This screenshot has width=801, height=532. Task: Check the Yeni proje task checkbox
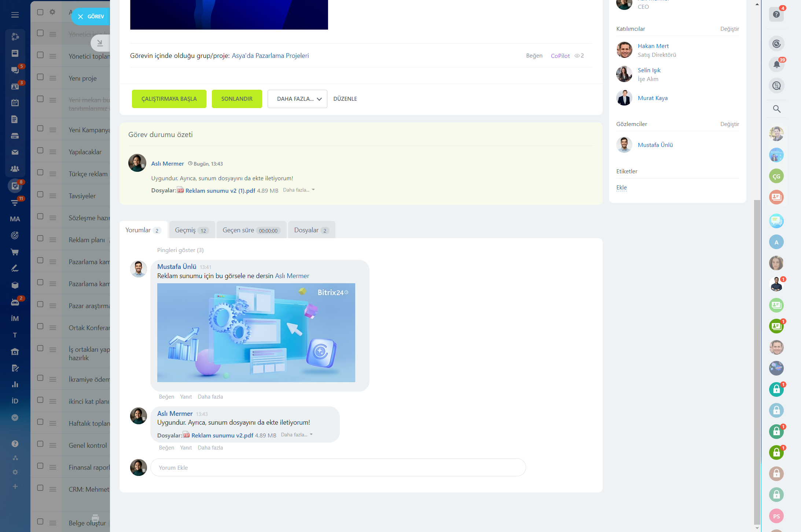(40, 77)
